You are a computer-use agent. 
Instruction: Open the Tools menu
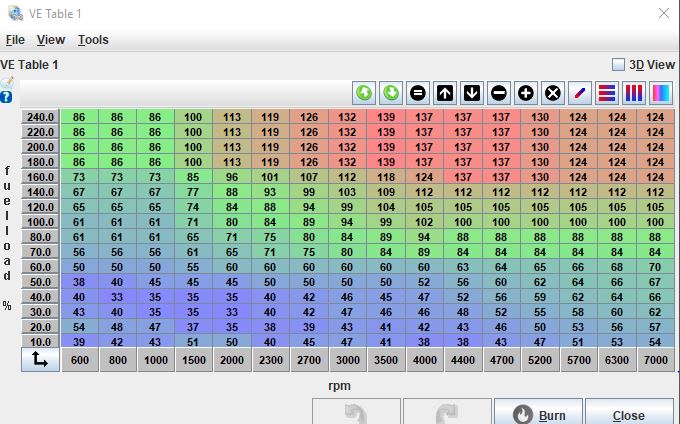93,40
